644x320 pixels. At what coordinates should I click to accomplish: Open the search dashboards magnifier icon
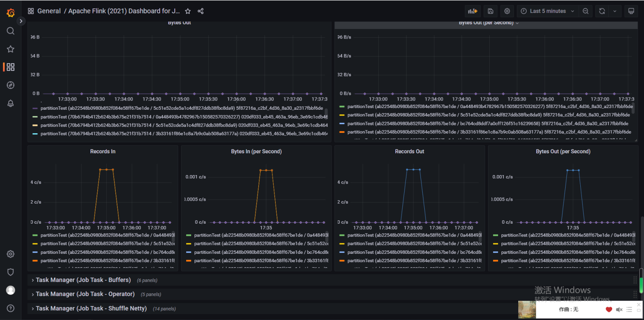pyautogui.click(x=10, y=31)
